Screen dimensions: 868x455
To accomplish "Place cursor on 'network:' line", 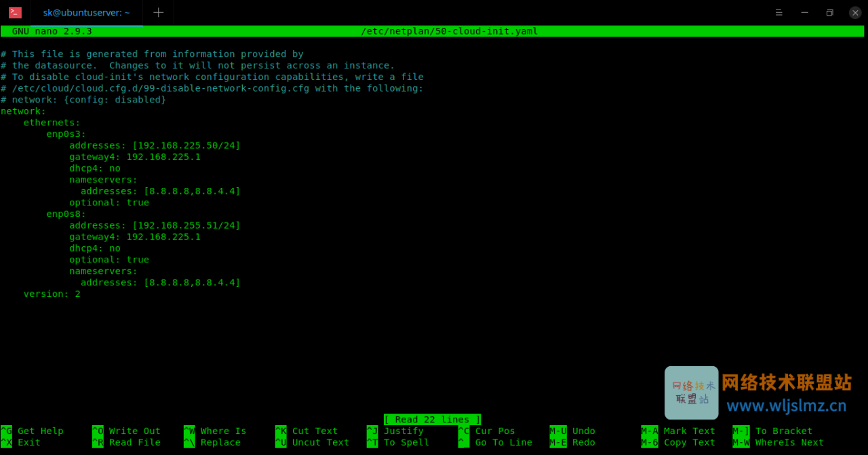I will tap(24, 111).
